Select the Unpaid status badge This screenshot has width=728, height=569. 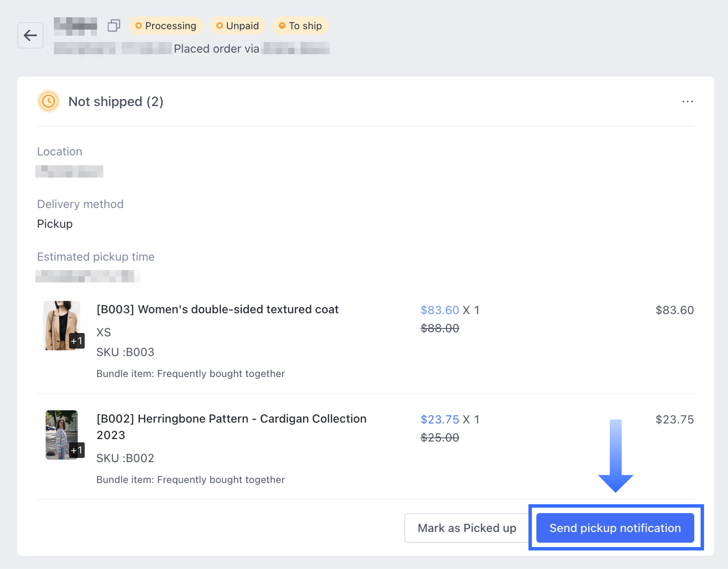(x=237, y=25)
